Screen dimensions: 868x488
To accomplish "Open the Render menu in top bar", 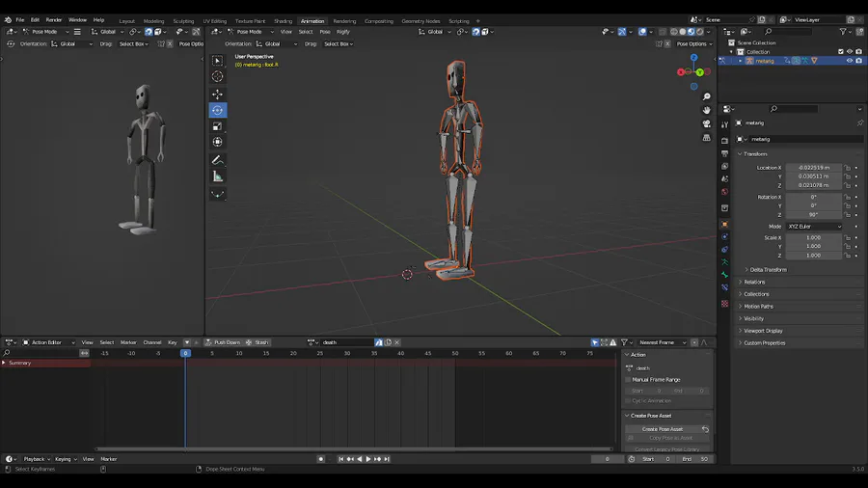I will pos(54,19).
